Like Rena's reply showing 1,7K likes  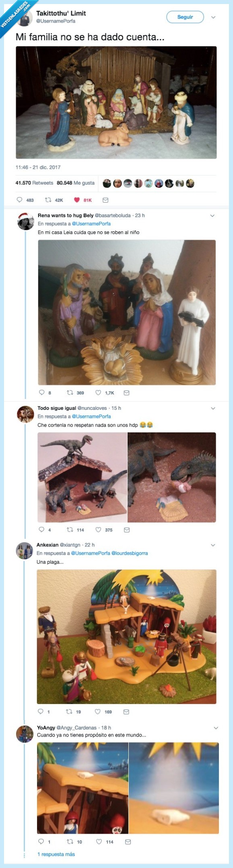coord(97,393)
